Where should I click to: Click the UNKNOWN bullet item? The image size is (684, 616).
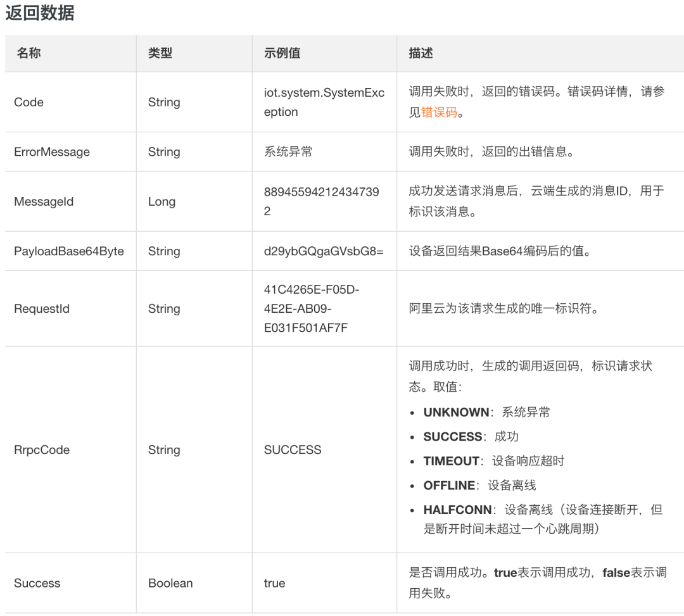tap(486, 412)
